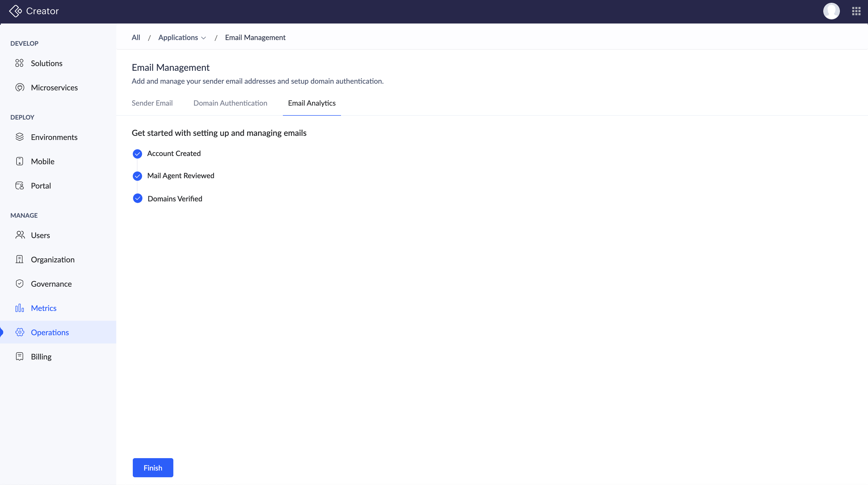Select the Mobile phone icon
This screenshot has height=485, width=868.
pos(20,161)
